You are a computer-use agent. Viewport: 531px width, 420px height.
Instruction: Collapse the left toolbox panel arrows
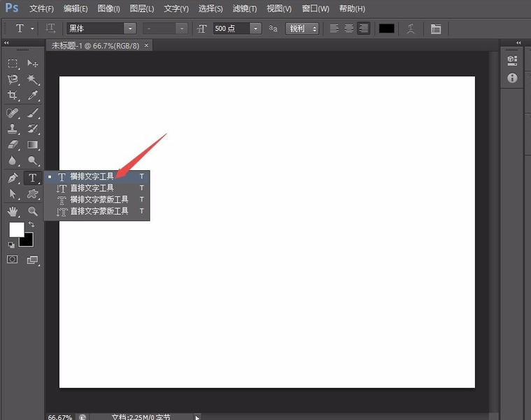(x=6, y=43)
